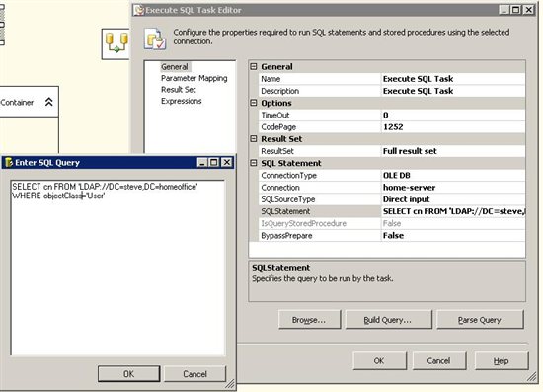Click Cancel in Enter SQL Query dialog
The image size is (543, 392).
click(194, 374)
